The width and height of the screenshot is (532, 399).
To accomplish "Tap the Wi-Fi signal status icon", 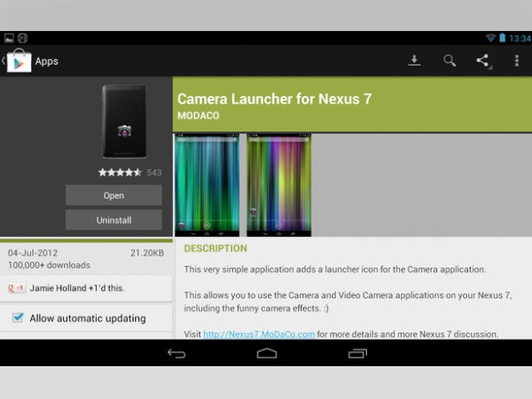I will click(x=490, y=37).
